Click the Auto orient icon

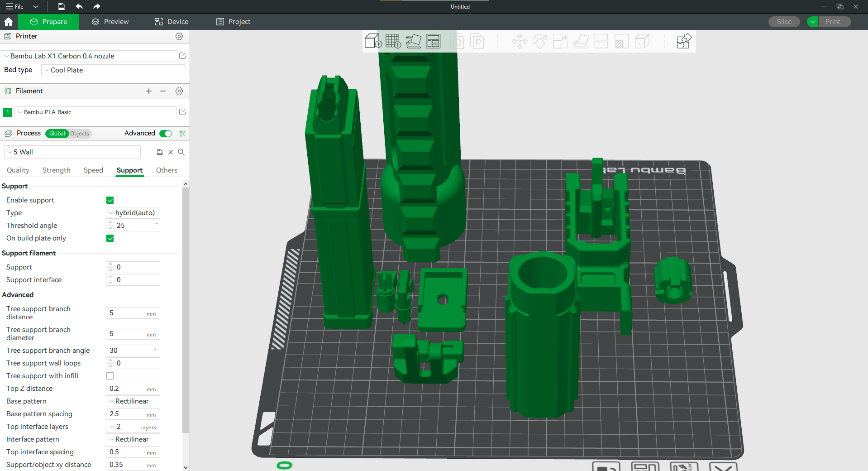[413, 41]
